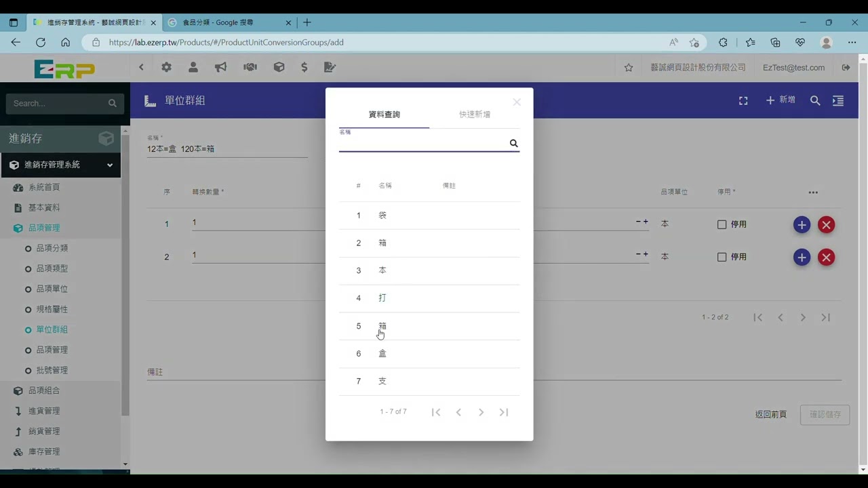Screen dimensions: 868x488
Task: Open 批號管理 sidebar item
Action: click(52, 370)
